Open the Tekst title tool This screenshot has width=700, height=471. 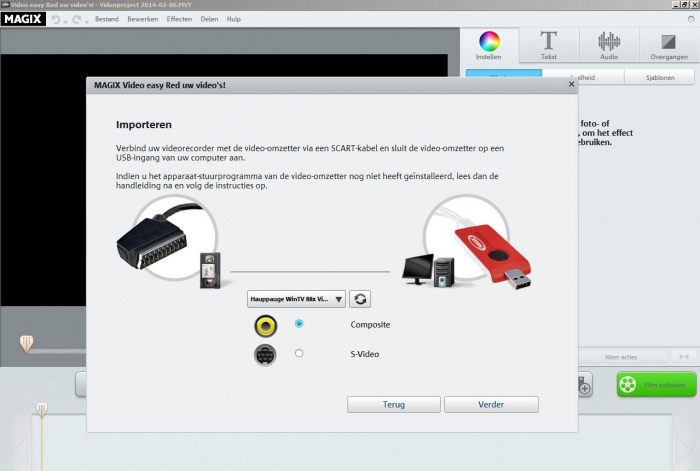[549, 45]
